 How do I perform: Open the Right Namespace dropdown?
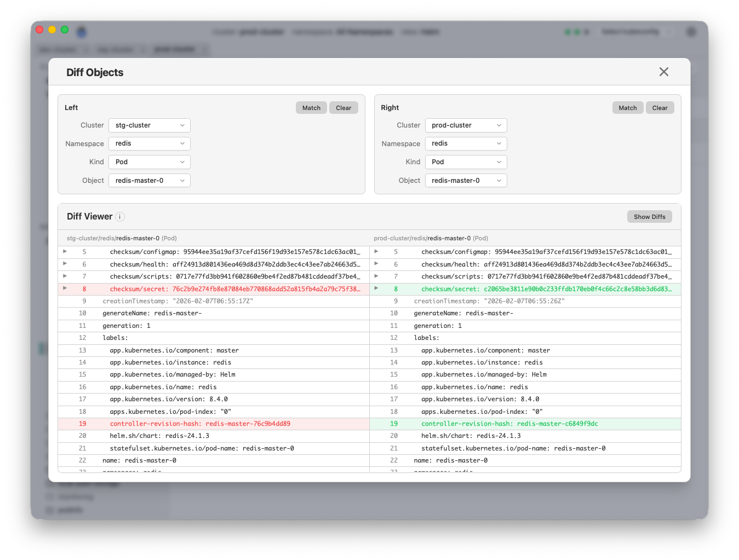pyautogui.click(x=466, y=143)
